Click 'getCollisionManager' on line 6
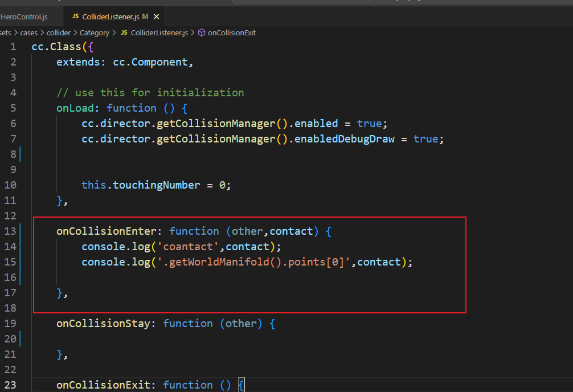Image resolution: width=573 pixels, height=392 pixels. click(x=216, y=124)
